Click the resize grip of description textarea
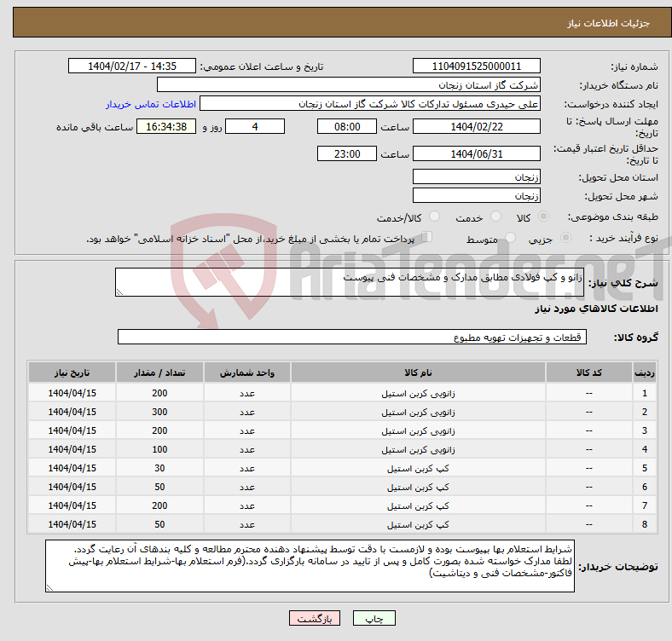This screenshot has width=672, height=641. pos(119,292)
